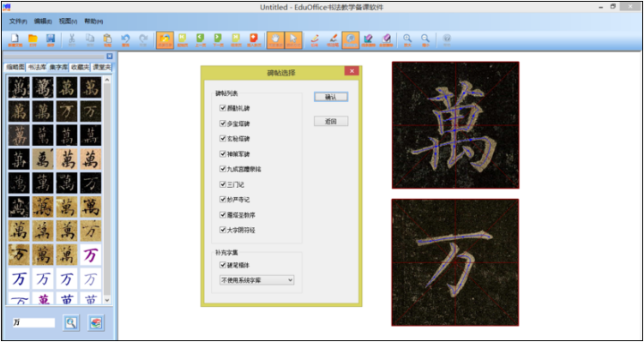
Task: Open the 编辑 menu
Action: 43,21
